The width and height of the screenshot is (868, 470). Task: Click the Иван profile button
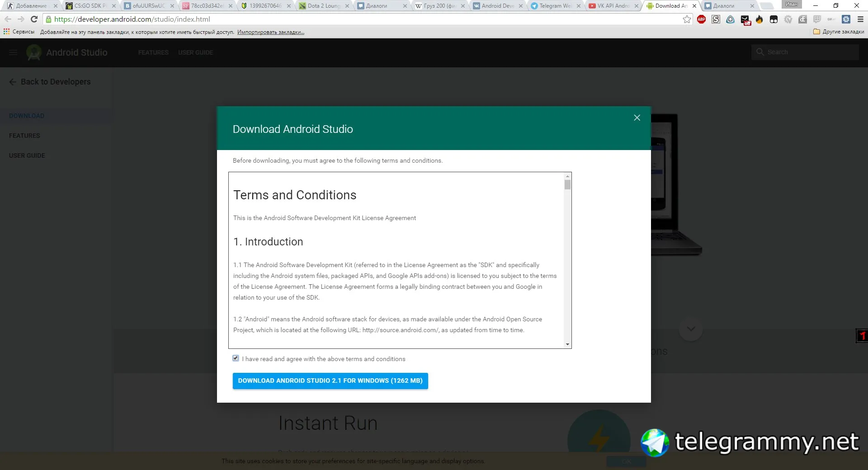point(792,4)
